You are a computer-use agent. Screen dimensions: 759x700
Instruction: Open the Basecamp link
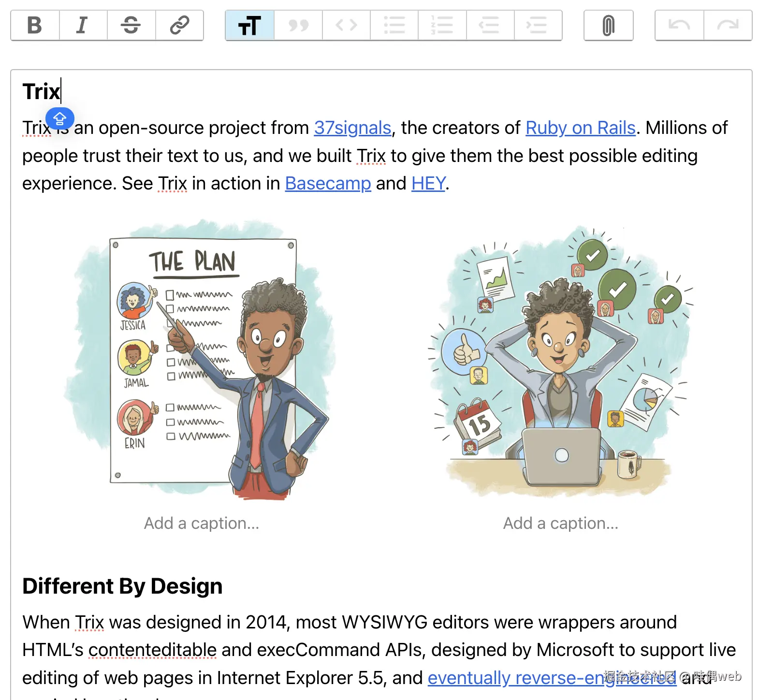pyautogui.click(x=328, y=184)
